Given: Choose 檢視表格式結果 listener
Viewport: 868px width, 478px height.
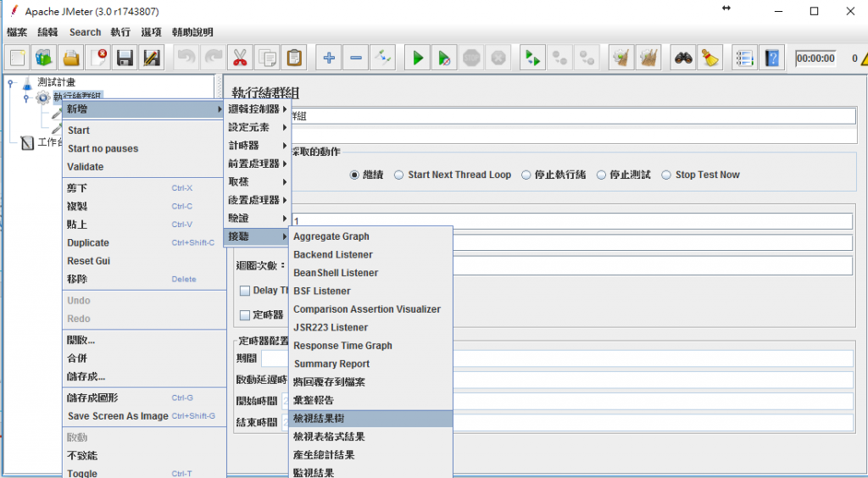Looking at the screenshot, I should click(371, 437).
